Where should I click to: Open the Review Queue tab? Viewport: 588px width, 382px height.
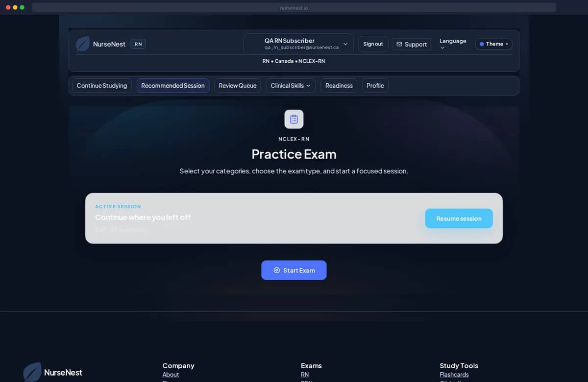click(238, 86)
